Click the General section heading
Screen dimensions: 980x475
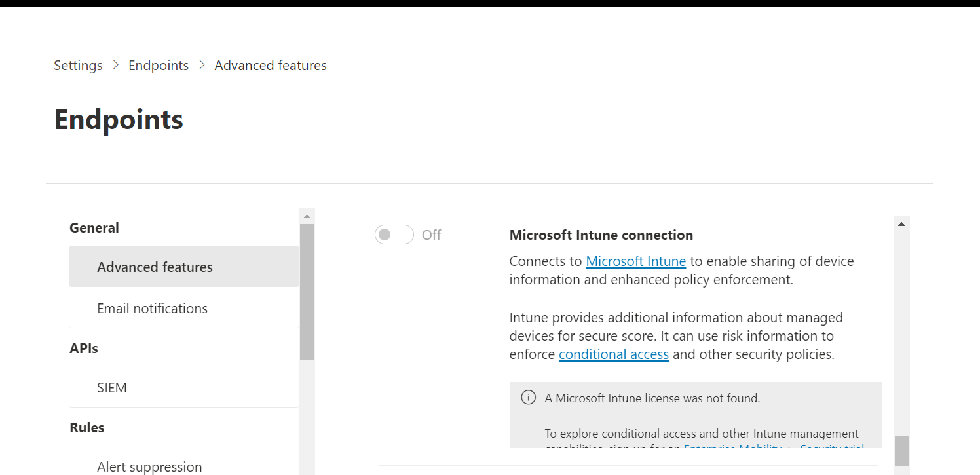[94, 228]
